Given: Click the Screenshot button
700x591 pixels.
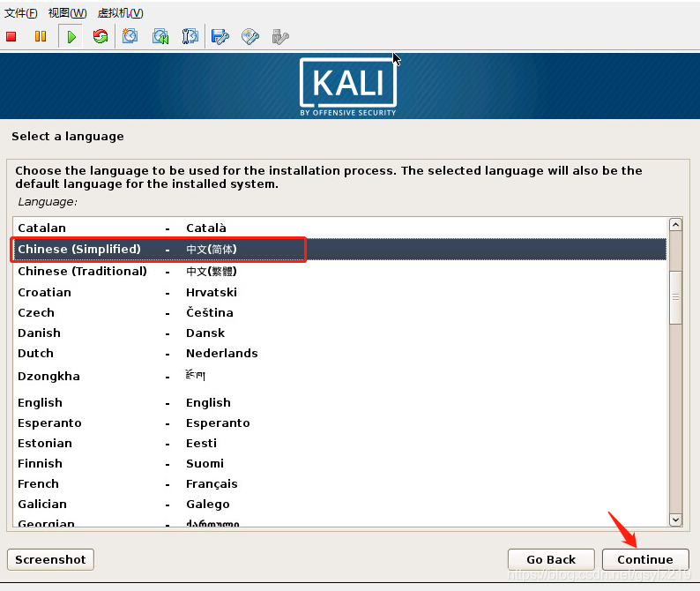Looking at the screenshot, I should point(50,560).
